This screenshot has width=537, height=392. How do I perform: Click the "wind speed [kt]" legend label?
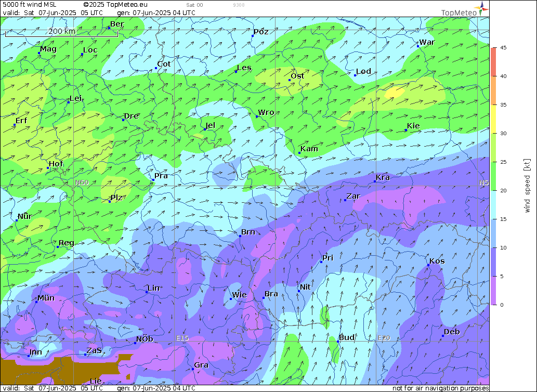click(528, 186)
